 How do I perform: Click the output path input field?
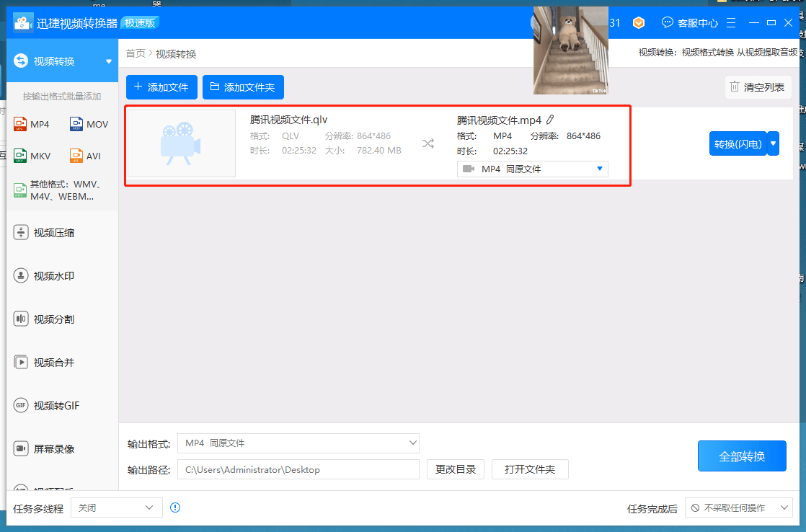coord(298,469)
